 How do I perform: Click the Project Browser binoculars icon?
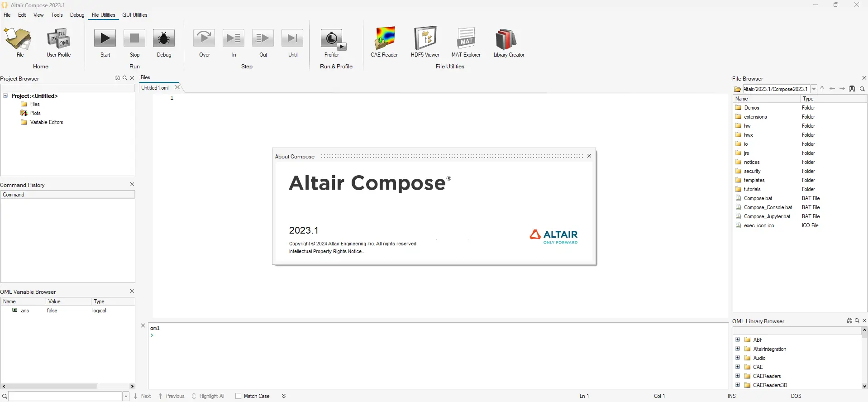[x=117, y=78]
